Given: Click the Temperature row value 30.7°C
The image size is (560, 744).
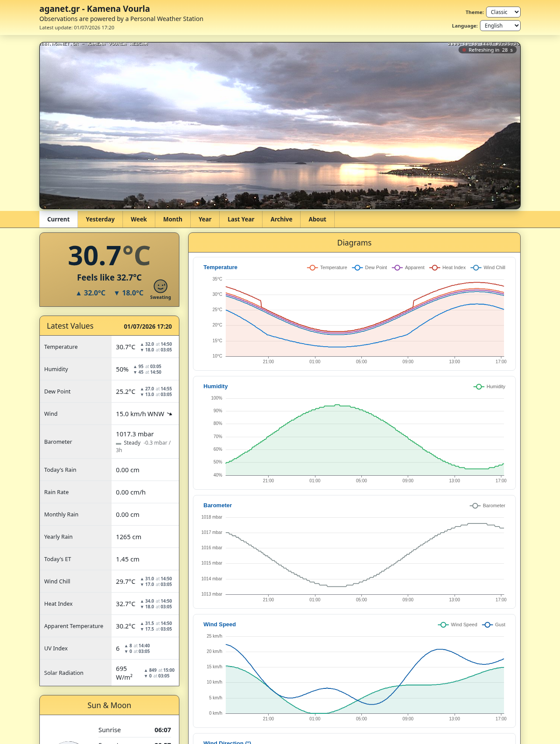Looking at the screenshot, I should point(126,347).
